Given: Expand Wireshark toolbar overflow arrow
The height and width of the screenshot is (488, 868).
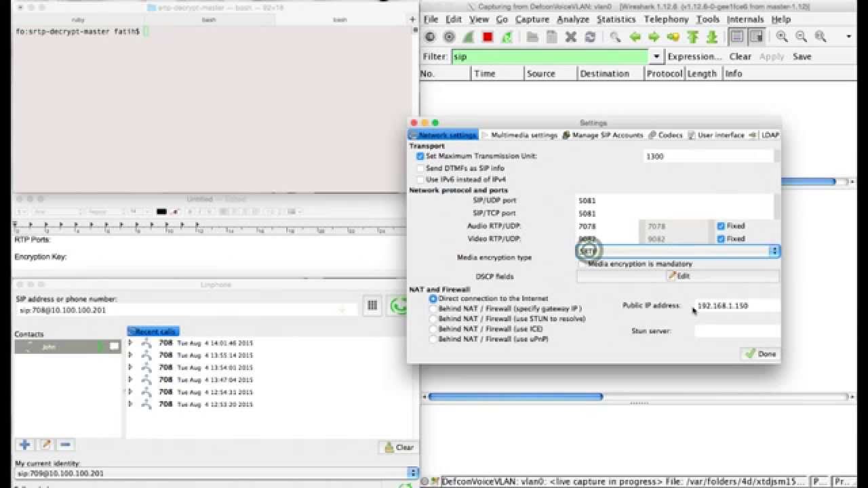Looking at the screenshot, I should coord(848,37).
